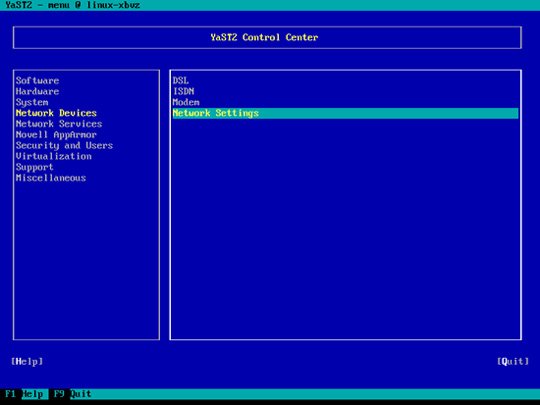Image resolution: width=540 pixels, height=405 pixels.
Task: Select Security and Users category
Action: pyautogui.click(x=64, y=145)
